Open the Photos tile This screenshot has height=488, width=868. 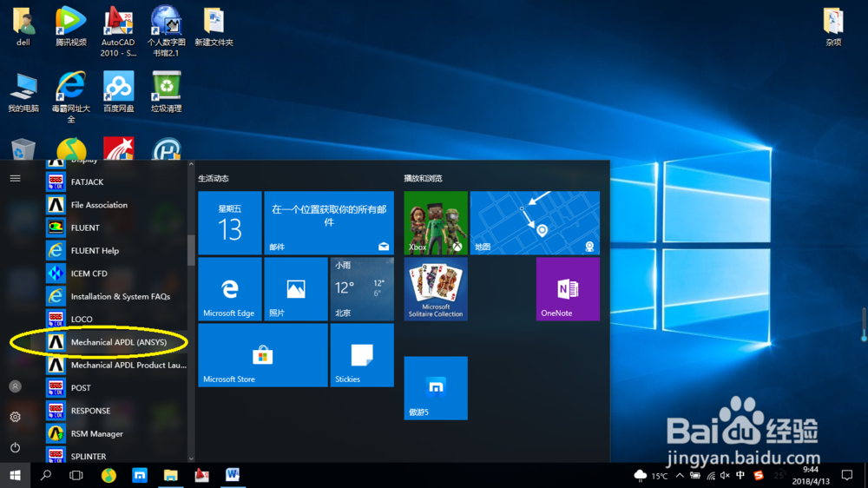pyautogui.click(x=296, y=289)
